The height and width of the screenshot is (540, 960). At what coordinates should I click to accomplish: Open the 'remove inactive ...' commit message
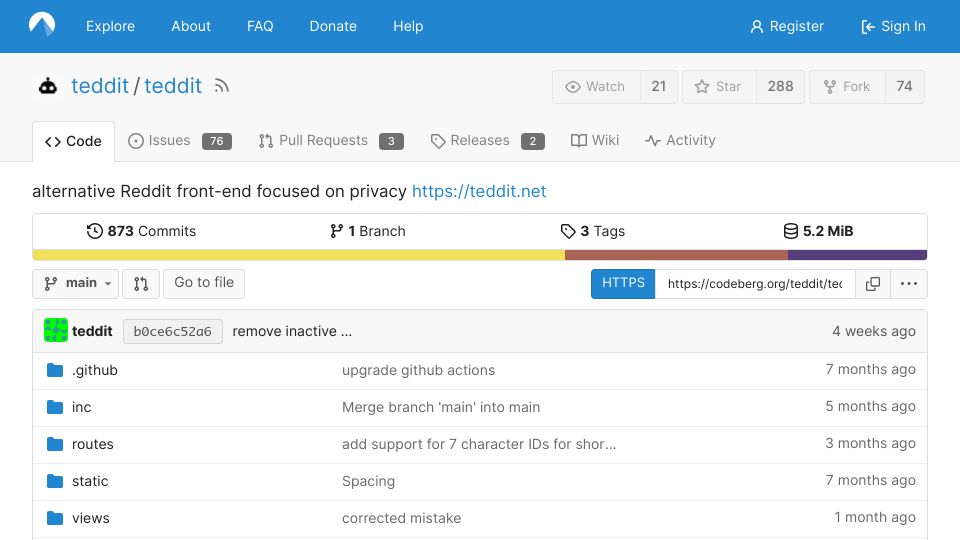click(x=292, y=331)
